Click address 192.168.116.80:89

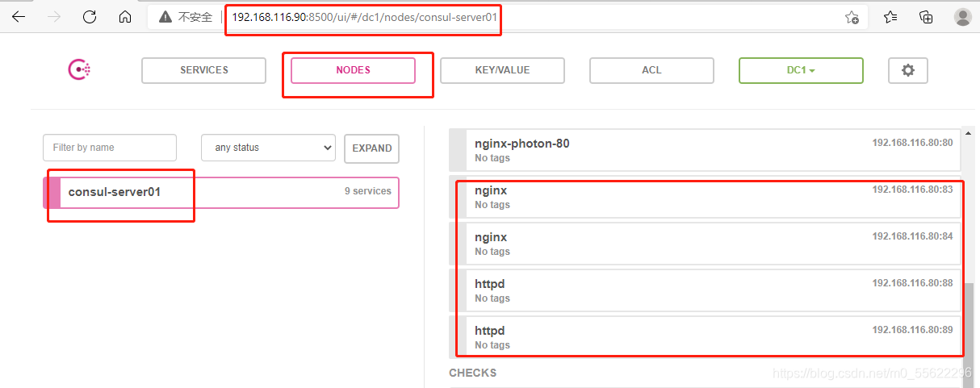[912, 330]
